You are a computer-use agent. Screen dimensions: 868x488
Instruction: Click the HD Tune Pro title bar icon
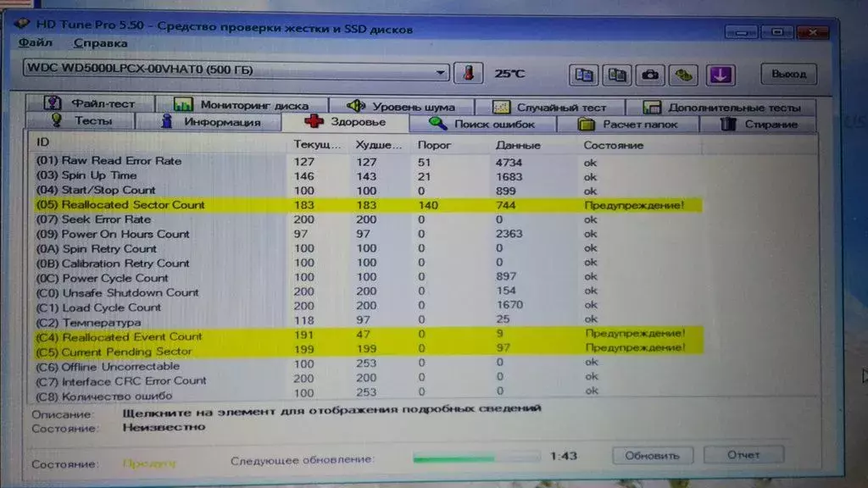pyautogui.click(x=21, y=24)
